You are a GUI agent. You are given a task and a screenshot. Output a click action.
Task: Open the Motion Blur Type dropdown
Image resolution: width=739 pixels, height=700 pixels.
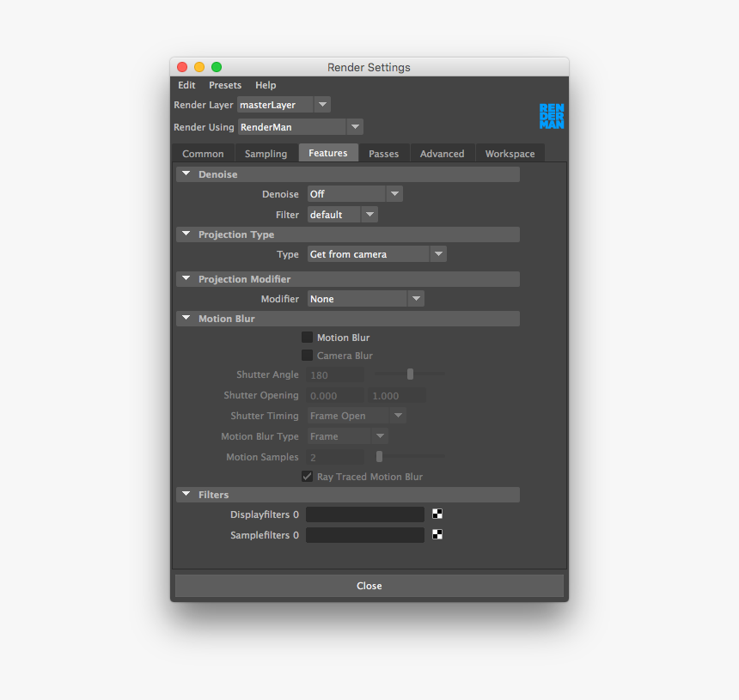pos(347,436)
